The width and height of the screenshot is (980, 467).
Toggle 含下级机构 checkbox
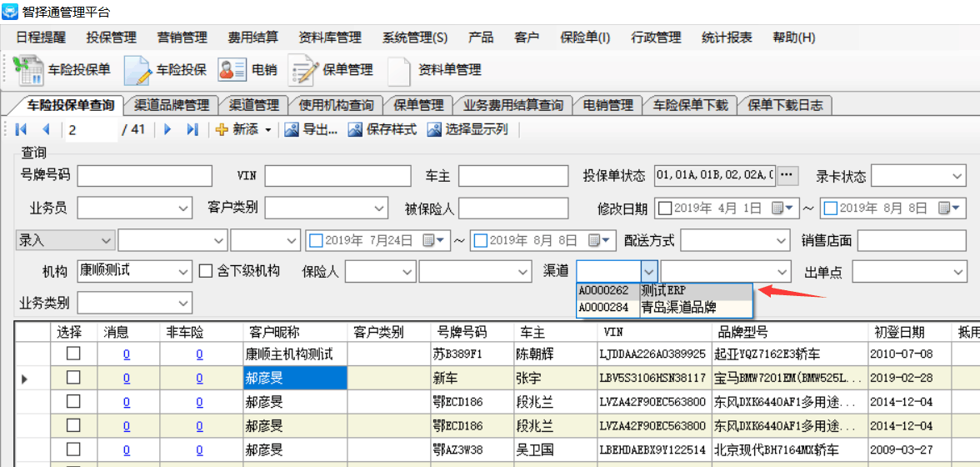205,271
